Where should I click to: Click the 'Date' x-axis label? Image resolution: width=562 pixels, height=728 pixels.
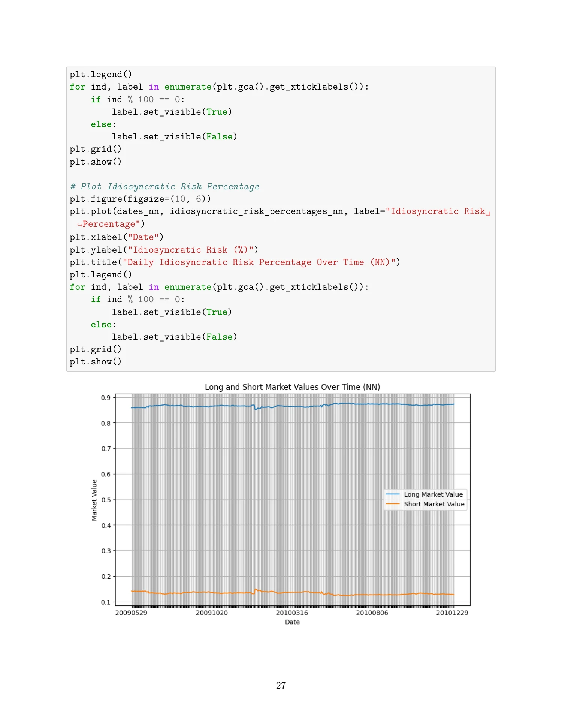click(292, 622)
